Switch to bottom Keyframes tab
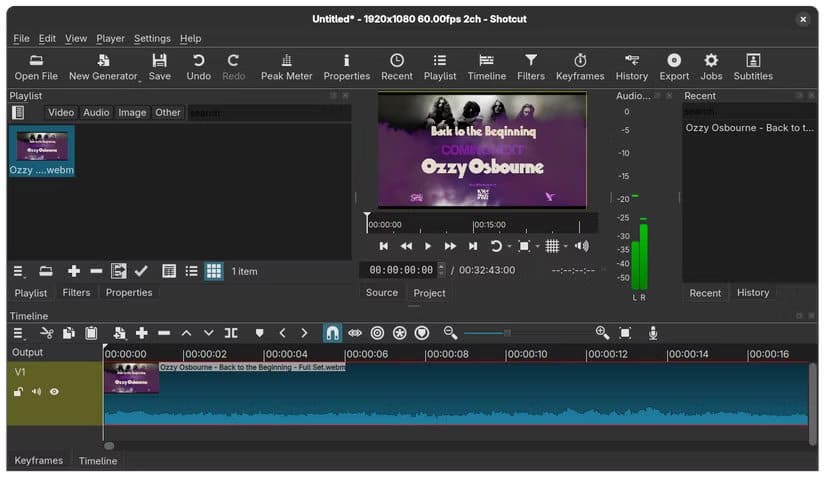 (38, 460)
